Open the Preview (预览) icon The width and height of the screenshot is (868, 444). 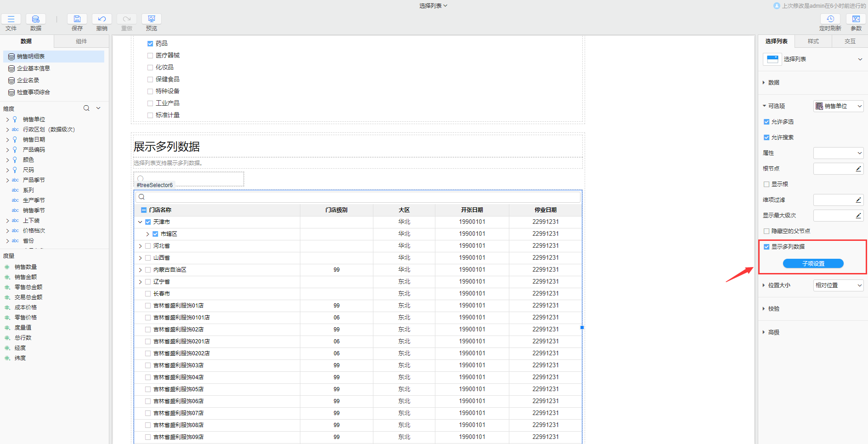(152, 19)
